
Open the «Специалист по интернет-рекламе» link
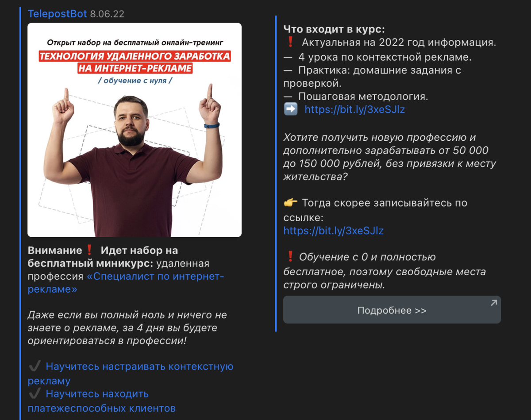click(126, 283)
